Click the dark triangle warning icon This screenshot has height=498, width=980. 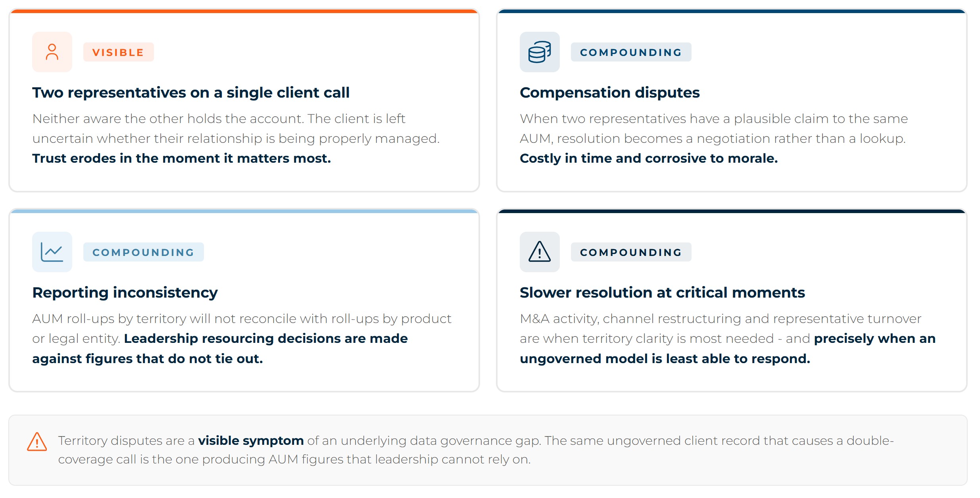point(540,252)
